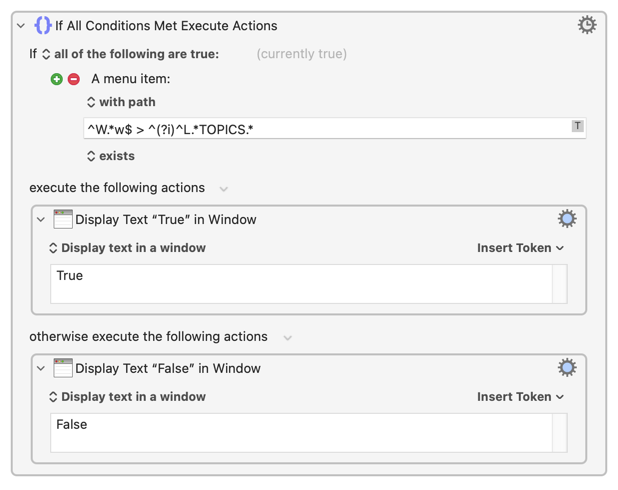Click the chevron after 'execute the following actions'
Screen dimensions: 618x490
(224, 189)
